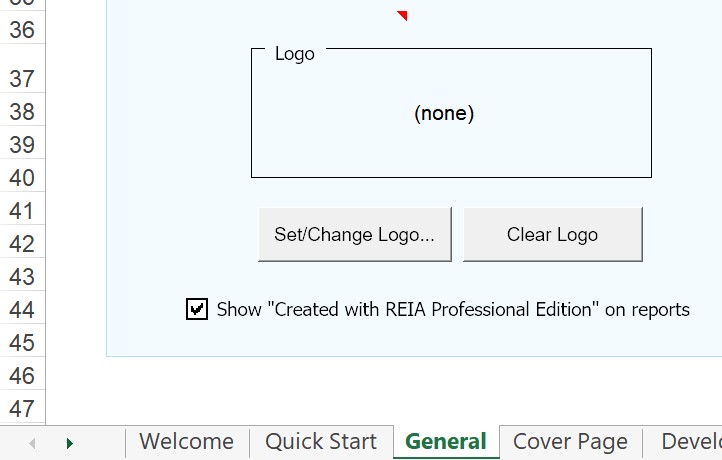
Task: Click the Clear Logo button
Action: point(553,234)
